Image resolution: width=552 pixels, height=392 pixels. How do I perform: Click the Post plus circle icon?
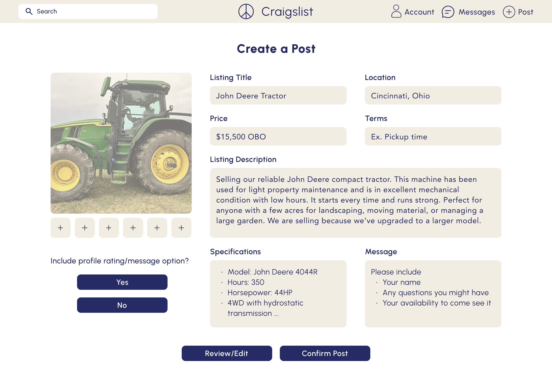point(509,12)
